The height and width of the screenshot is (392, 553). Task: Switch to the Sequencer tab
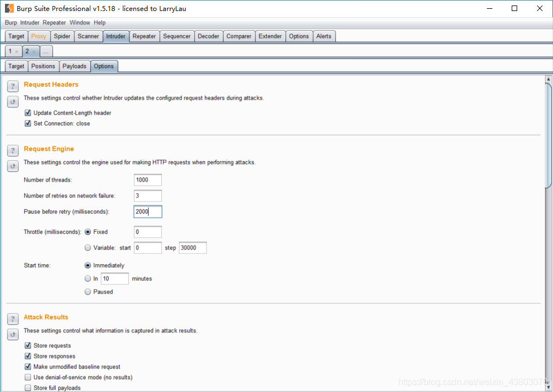click(177, 36)
